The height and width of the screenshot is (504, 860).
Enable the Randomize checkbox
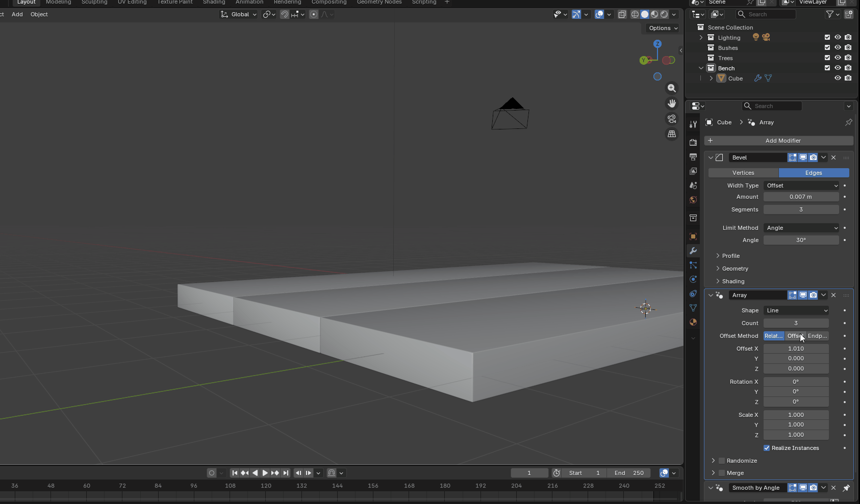point(722,461)
